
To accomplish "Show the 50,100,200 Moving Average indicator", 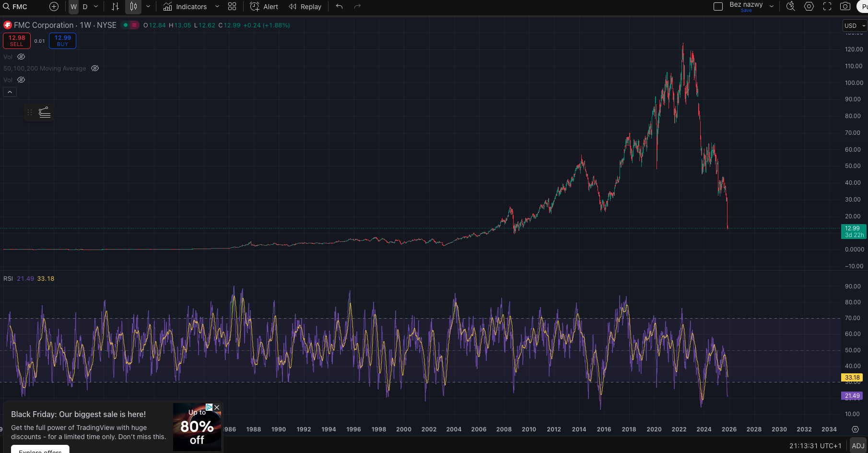I will coord(95,69).
